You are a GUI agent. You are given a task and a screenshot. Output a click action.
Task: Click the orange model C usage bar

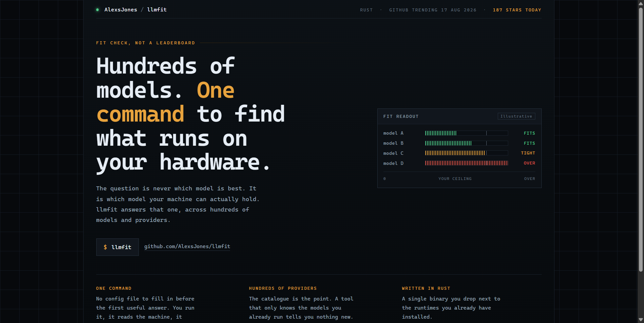tap(455, 153)
